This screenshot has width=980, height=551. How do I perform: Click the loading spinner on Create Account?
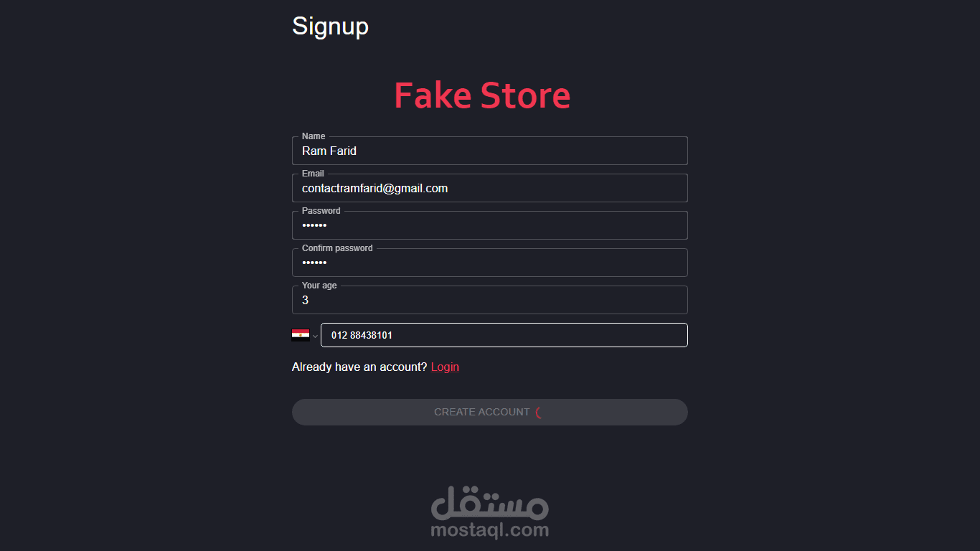[x=539, y=413]
